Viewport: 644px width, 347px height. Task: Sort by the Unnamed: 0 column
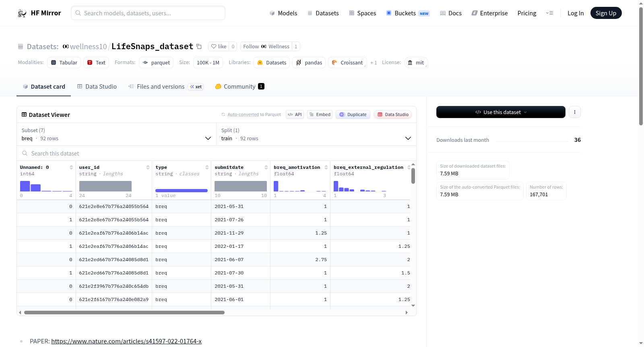click(71, 167)
